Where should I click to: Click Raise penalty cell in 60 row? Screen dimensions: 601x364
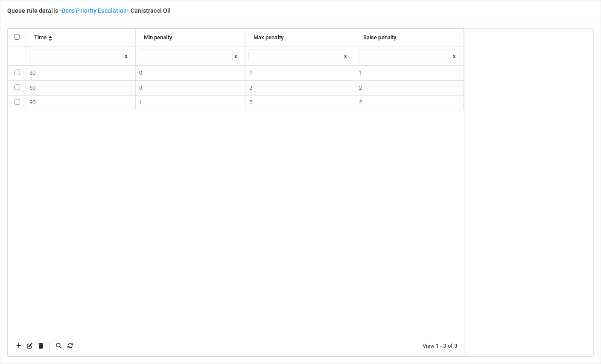[409, 88]
